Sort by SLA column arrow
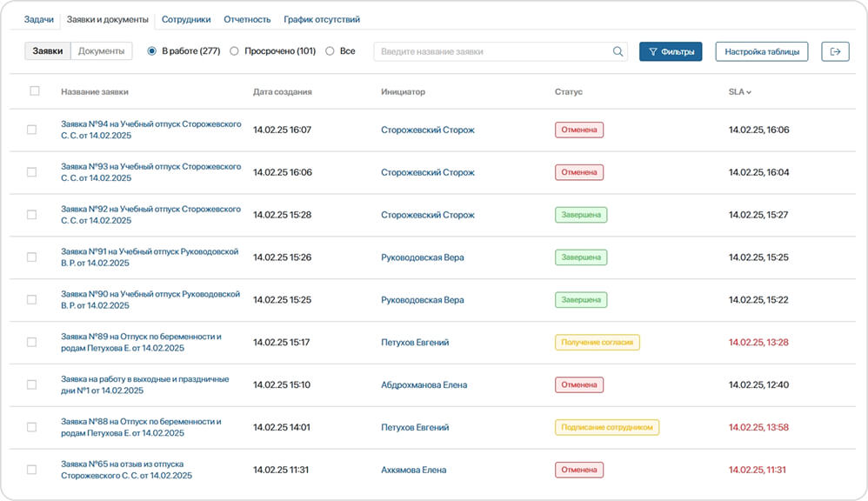The image size is (868, 501). point(749,92)
